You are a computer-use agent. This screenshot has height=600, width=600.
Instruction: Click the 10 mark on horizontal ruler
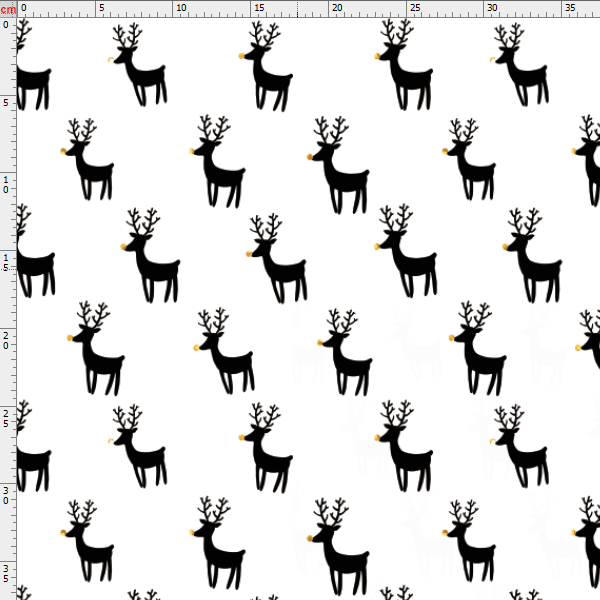click(181, 8)
